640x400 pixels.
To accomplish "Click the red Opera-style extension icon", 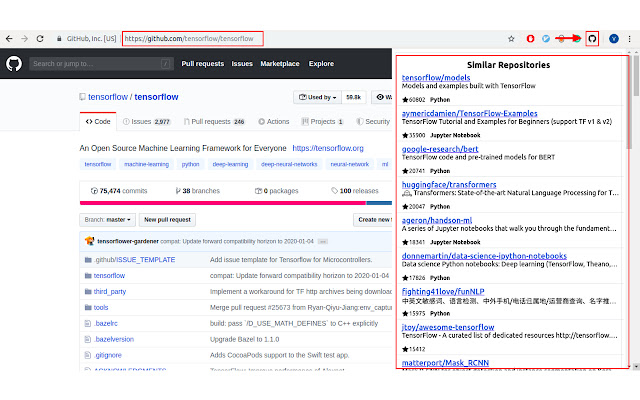I will pyautogui.click(x=530, y=39).
